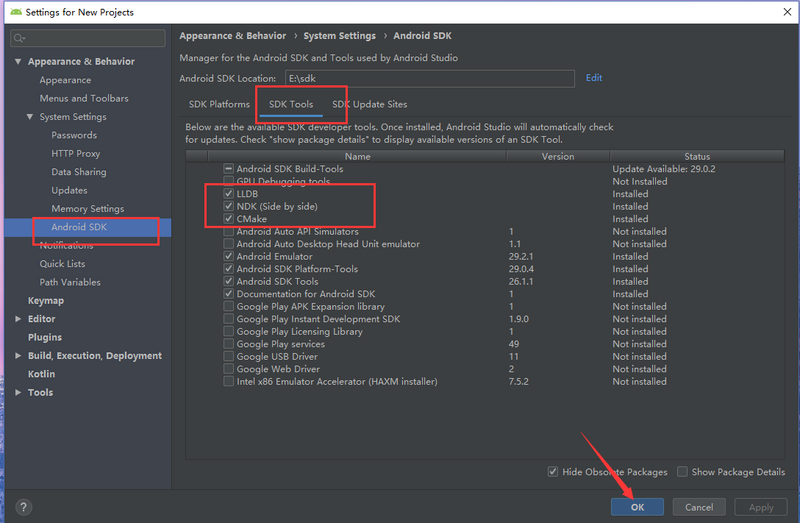Select Keymap in the settings tree
The image size is (800, 523).
pos(46,301)
